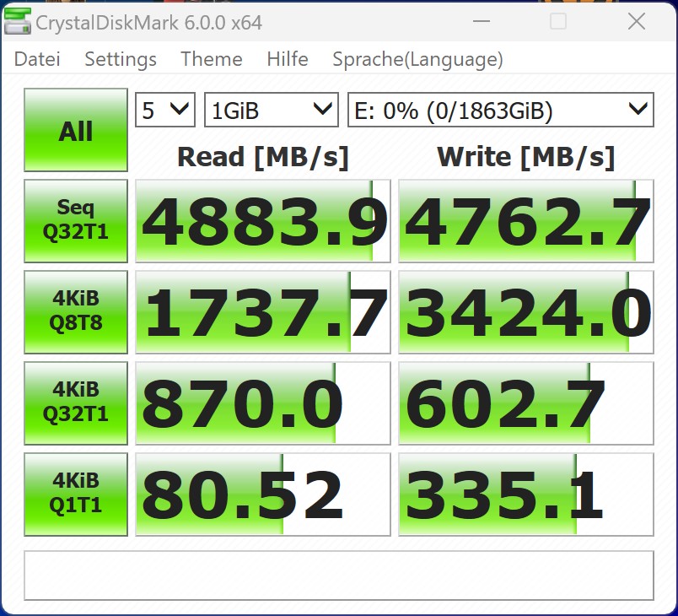Click the 4KiB Q8T8 write value 3424.0

(526, 312)
